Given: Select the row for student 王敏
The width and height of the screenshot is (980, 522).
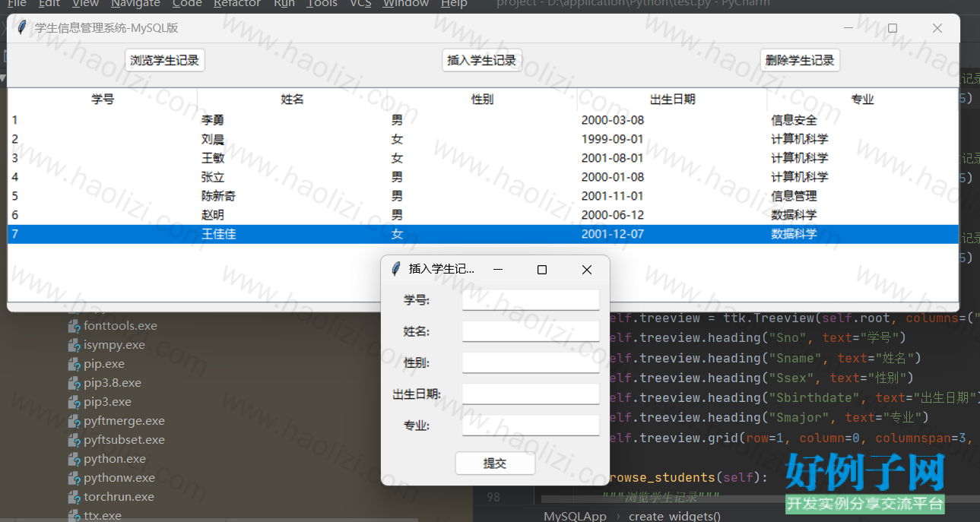Looking at the screenshot, I should [483, 158].
